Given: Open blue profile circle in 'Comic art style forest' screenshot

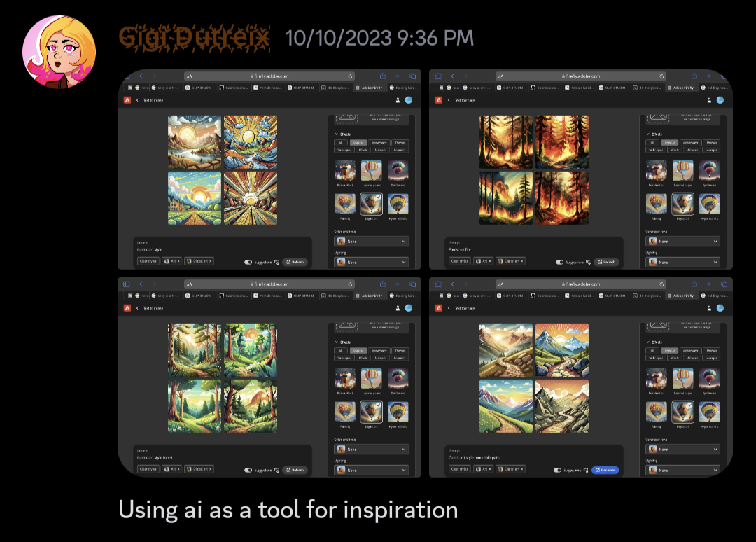Looking at the screenshot, I should 409,307.
